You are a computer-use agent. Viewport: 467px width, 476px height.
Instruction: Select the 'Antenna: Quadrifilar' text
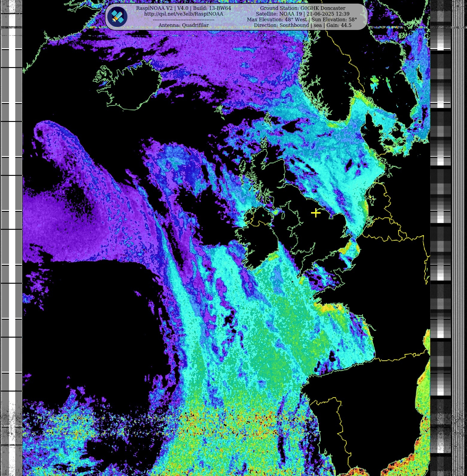pyautogui.click(x=184, y=25)
